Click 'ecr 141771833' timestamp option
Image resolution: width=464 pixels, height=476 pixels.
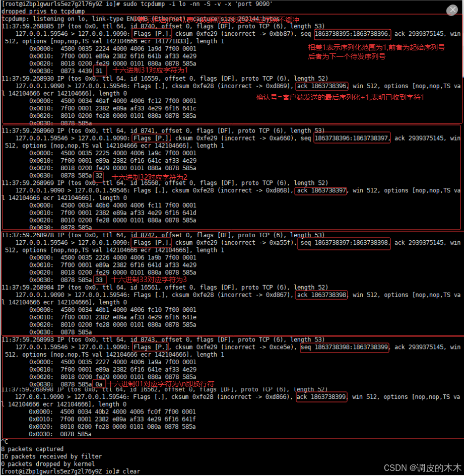[x=165, y=41]
